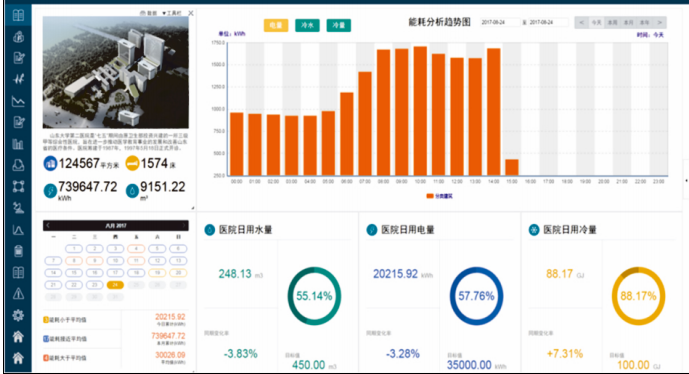Image resolution: width=689 pixels, height=374 pixels.
Task: Select the warning triangle alarm icon
Action: [x=18, y=294]
